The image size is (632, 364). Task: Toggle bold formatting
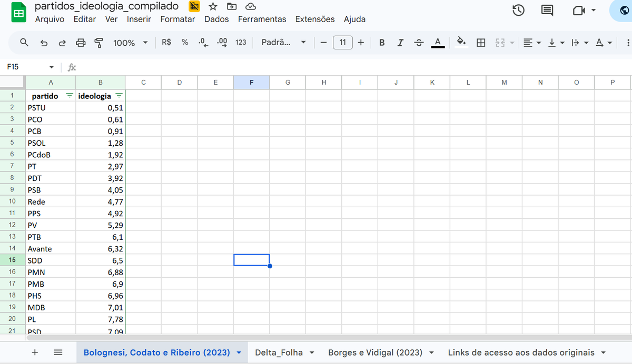(x=382, y=43)
